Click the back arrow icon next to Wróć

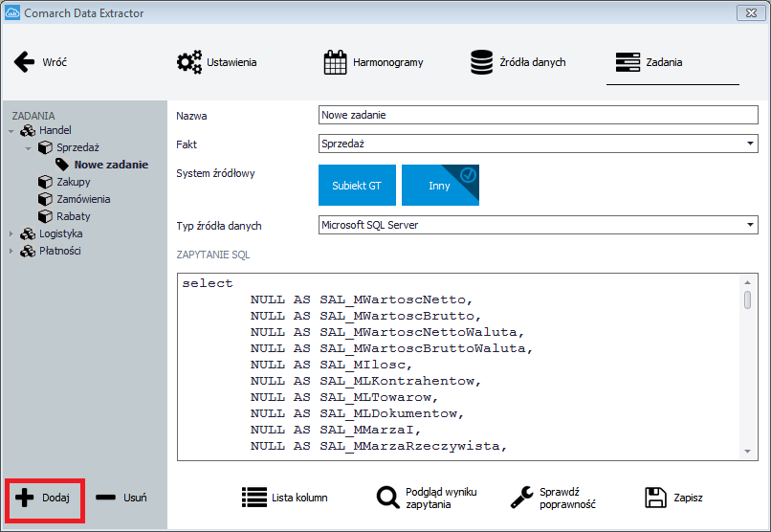click(24, 62)
